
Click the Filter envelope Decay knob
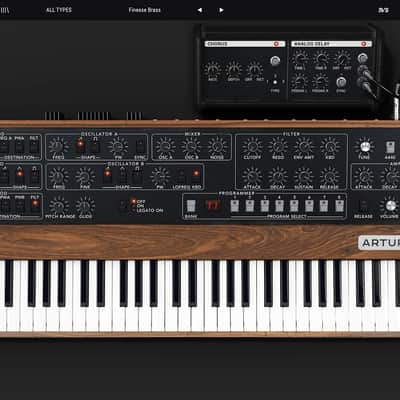[x=278, y=176]
